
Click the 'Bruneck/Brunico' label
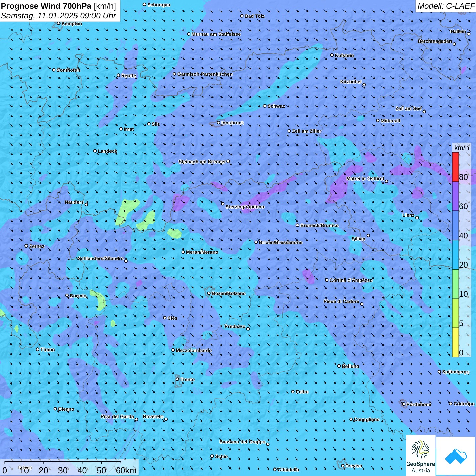point(319,225)
